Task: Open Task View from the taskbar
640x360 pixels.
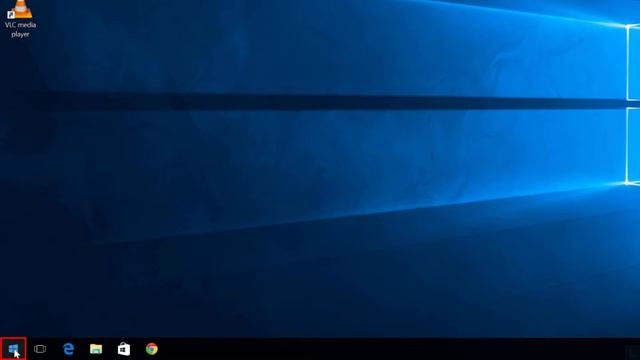Action: (40, 349)
